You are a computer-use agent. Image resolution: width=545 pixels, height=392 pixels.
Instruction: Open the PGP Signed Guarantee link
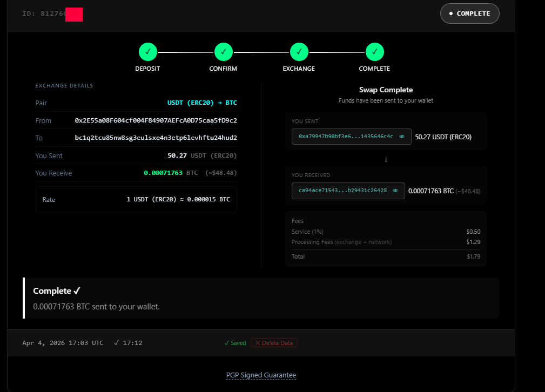(261, 375)
